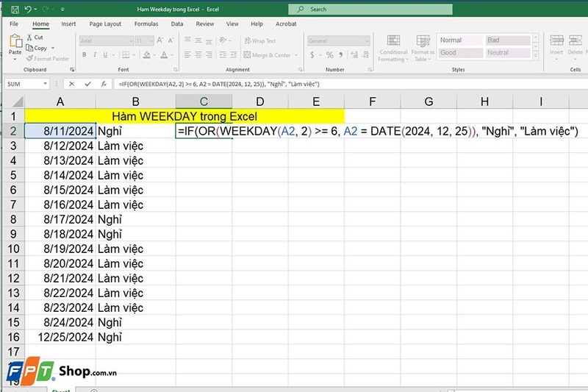Apply Percent Style format

coord(329,55)
